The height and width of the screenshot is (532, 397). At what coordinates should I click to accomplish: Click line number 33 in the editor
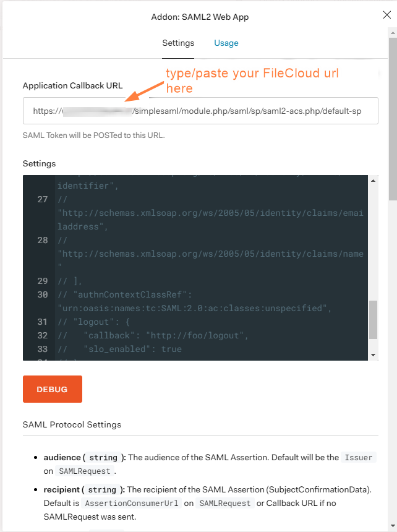tap(41, 348)
